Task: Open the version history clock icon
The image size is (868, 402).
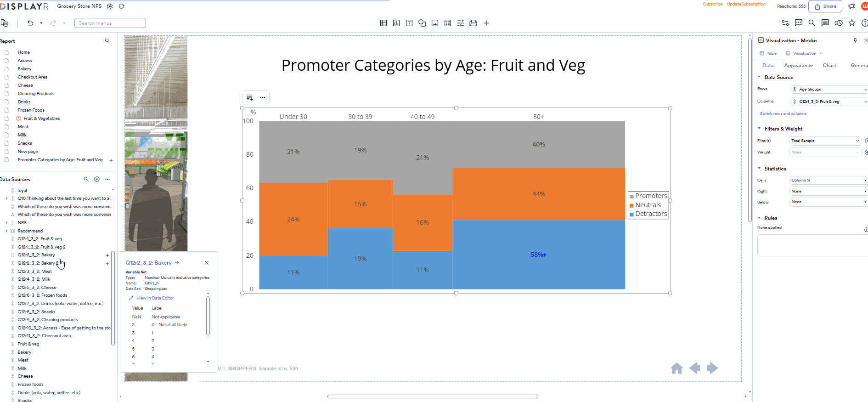Action: [x=839, y=23]
